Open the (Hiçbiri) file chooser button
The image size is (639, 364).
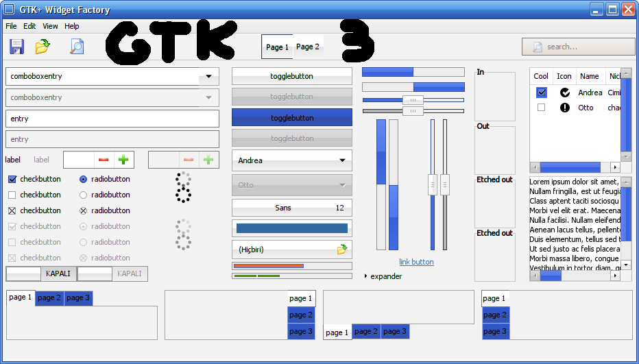(292, 250)
